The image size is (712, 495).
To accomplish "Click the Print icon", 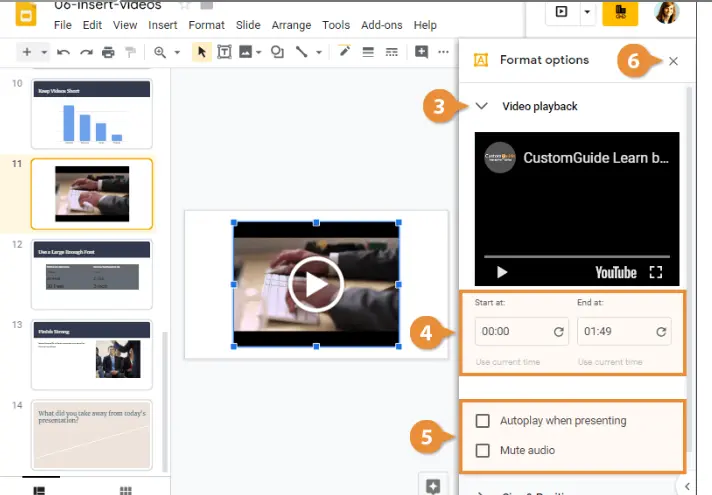I will pyautogui.click(x=108, y=52).
